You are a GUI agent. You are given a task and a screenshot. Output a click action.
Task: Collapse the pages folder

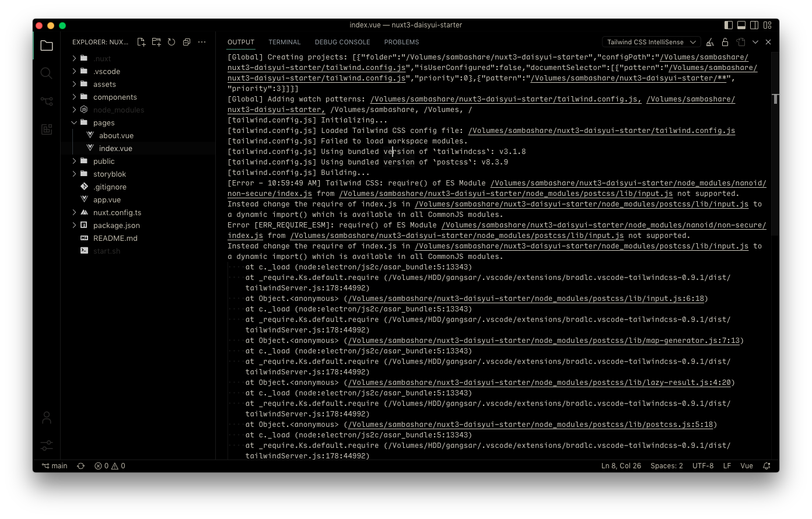pyautogui.click(x=74, y=122)
